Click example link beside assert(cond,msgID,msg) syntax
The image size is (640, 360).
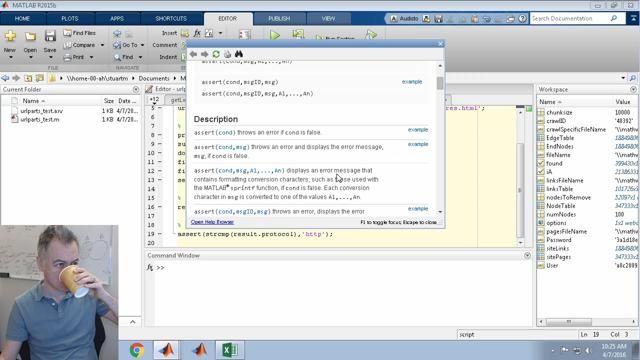[x=412, y=82]
